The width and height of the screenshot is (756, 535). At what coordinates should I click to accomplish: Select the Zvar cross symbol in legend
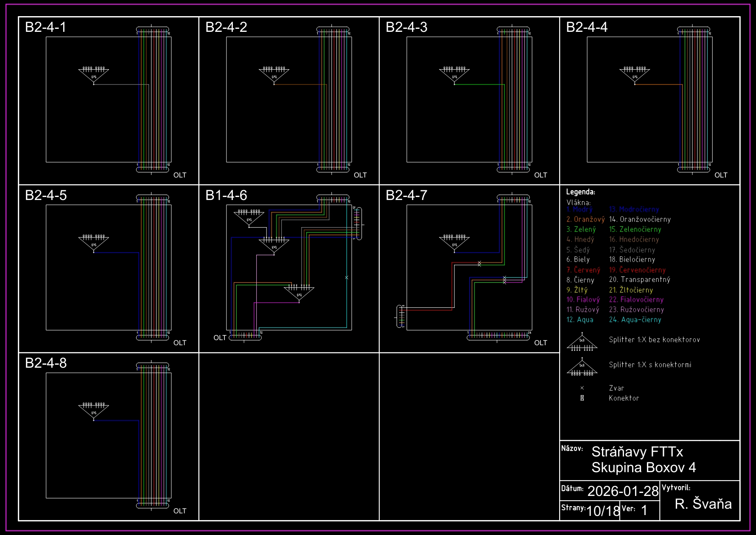(x=582, y=388)
